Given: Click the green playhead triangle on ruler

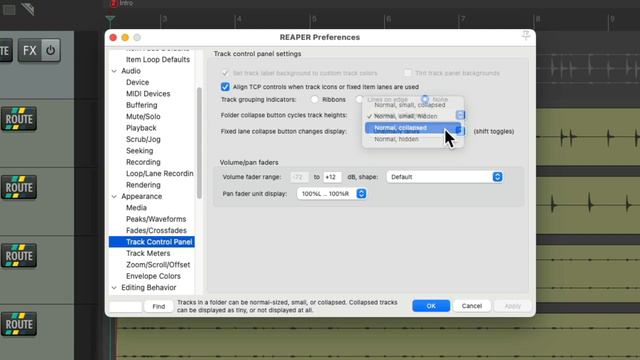Looking at the screenshot, I should pos(110,19).
